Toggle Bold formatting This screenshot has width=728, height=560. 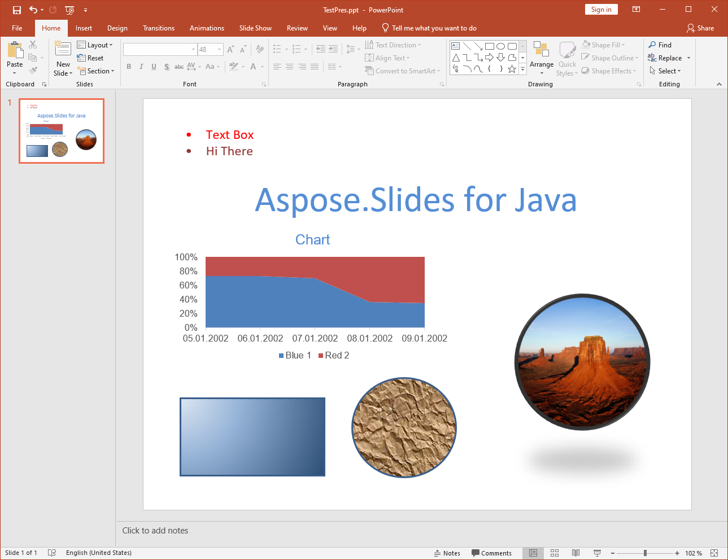[x=129, y=67]
